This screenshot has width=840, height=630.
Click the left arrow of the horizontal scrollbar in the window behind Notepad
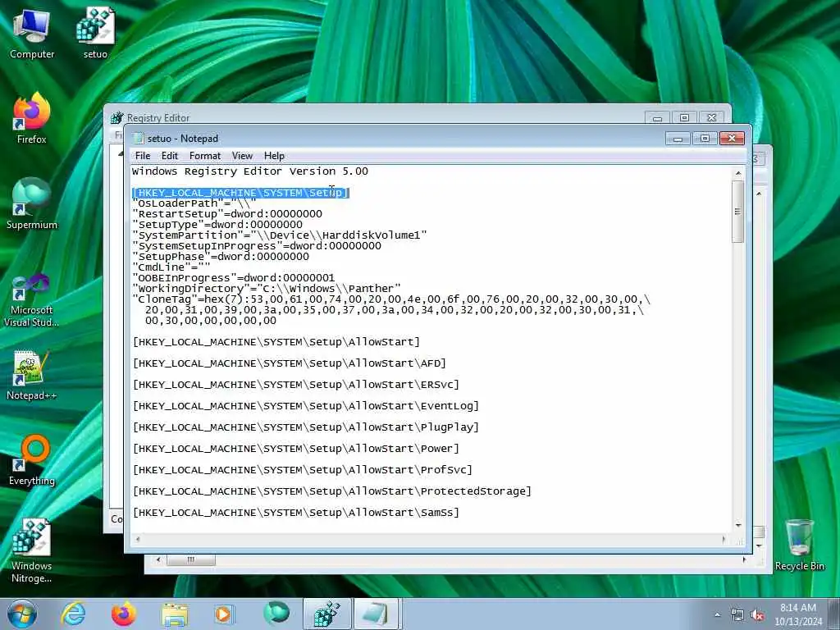pyautogui.click(x=158, y=559)
